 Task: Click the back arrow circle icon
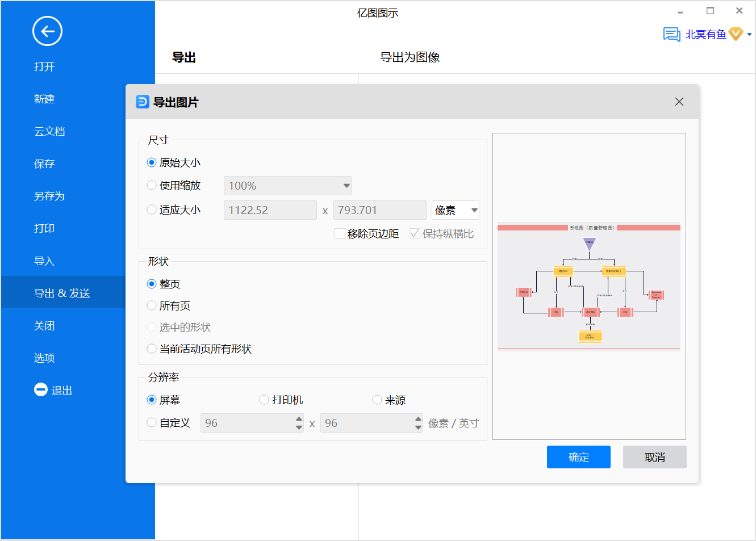click(47, 31)
